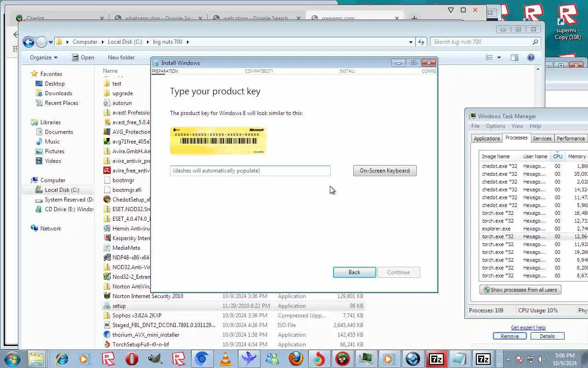This screenshot has width=588, height=368.
Task: Expand breadcrumb arrow after Local Disk (C:)
Action: 148,42
